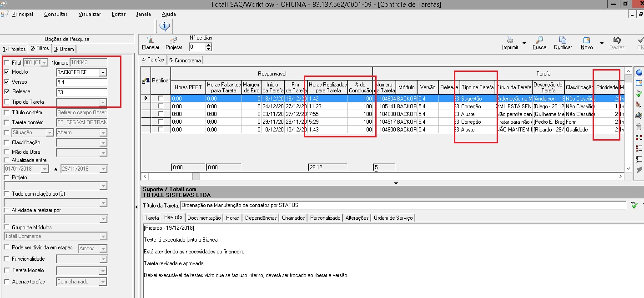
Task: Open the Modulo BACKOFFICE dropdown
Action: [x=103, y=72]
